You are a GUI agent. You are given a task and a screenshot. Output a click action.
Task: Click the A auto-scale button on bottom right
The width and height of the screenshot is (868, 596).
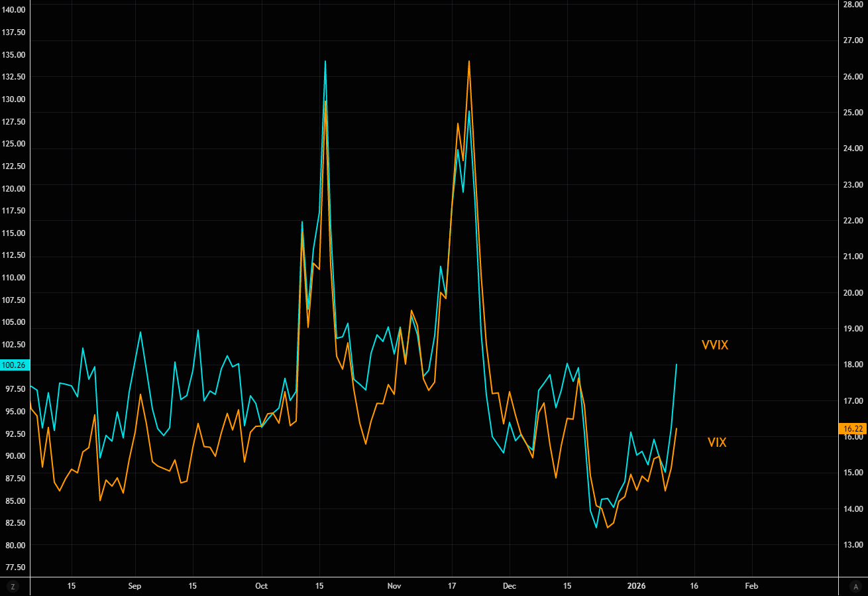[x=855, y=586]
